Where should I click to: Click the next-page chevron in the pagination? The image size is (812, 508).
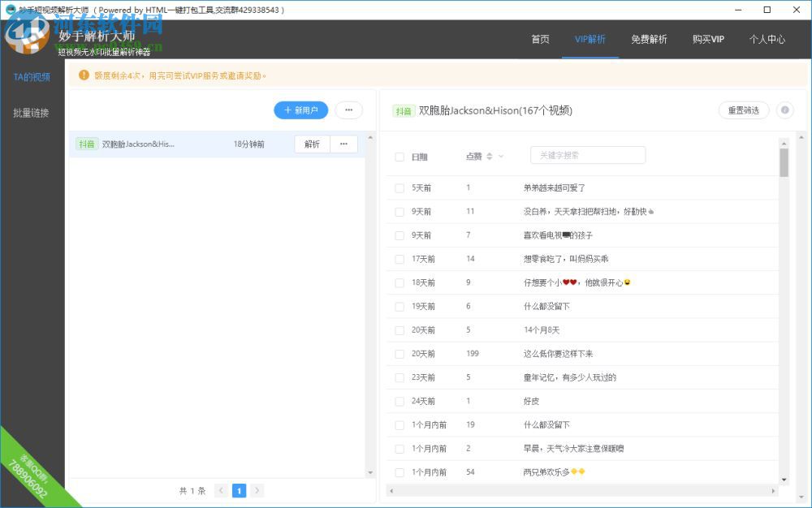tap(257, 490)
